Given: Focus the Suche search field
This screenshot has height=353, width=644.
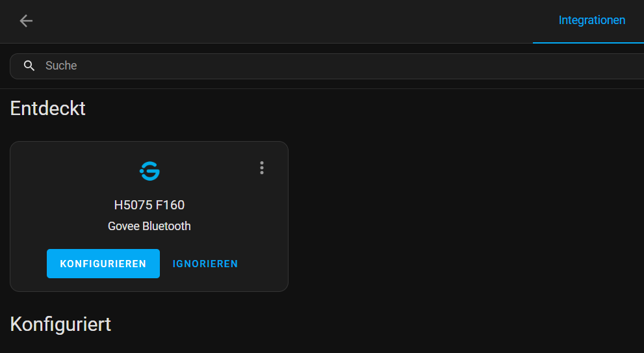Looking at the screenshot, I should coord(327,66).
